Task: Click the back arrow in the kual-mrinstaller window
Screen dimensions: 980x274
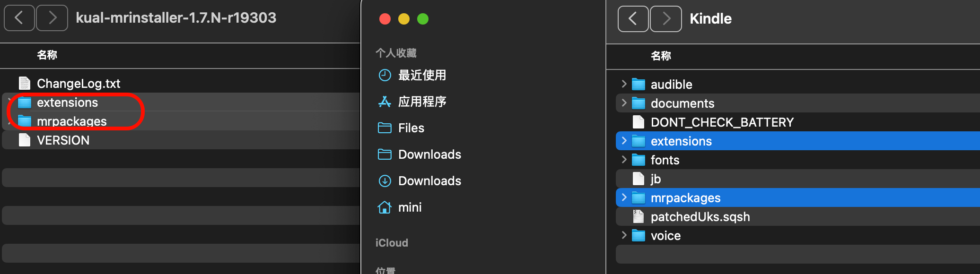Action: click(19, 18)
